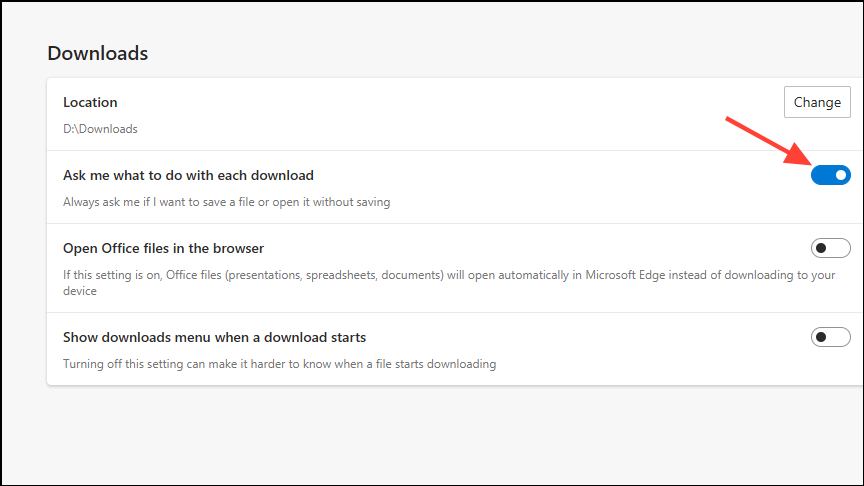Screen dimensions: 864x486
Task: Enable Open Office files in the browser
Action: coord(830,248)
